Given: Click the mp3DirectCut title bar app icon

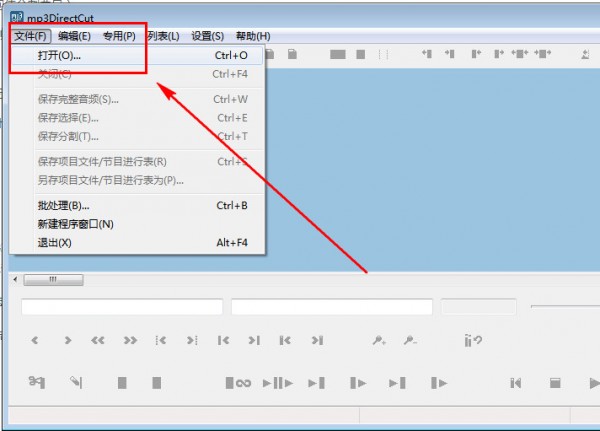Looking at the screenshot, I should click(x=16, y=15).
